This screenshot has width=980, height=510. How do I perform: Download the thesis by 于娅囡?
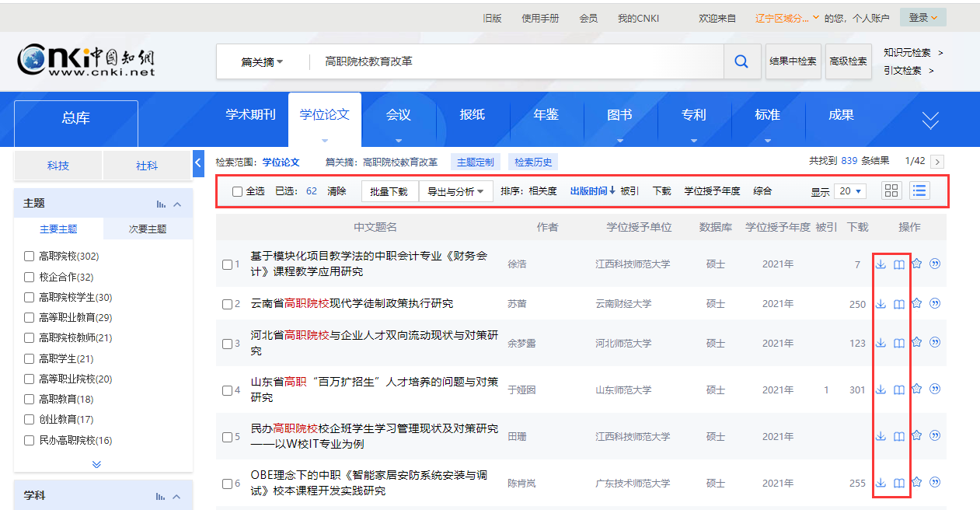(x=881, y=389)
